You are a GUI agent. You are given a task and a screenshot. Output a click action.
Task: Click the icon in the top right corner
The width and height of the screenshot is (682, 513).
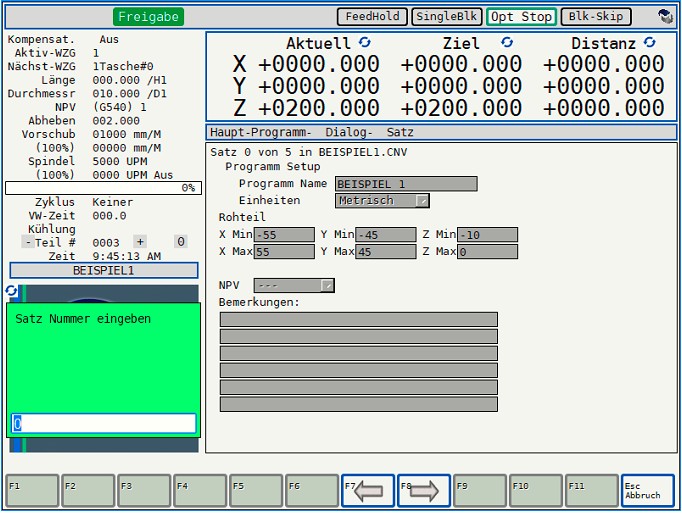coord(665,17)
